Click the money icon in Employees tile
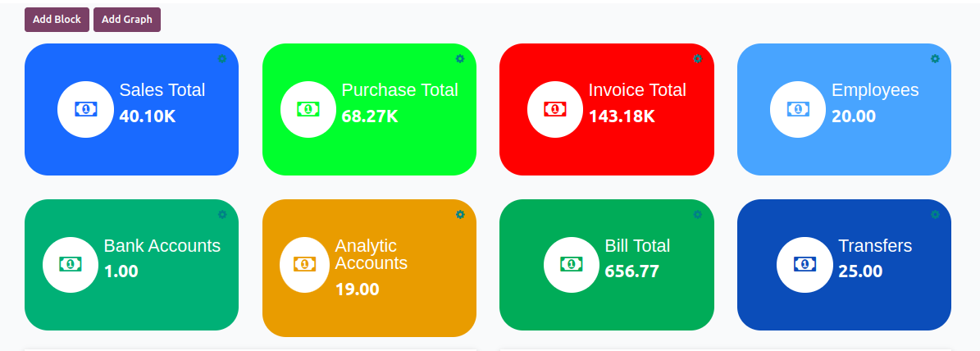 click(x=797, y=109)
